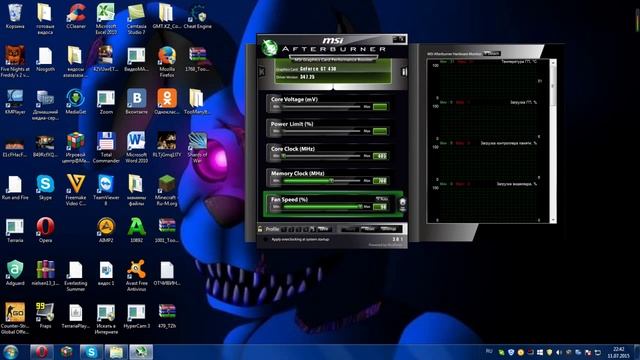
Task: Open the Mozilla Firefox desktop shortcut
Action: [167, 62]
